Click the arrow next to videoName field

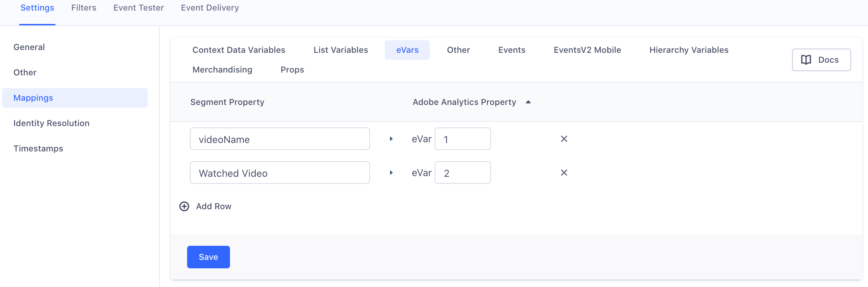(x=391, y=139)
